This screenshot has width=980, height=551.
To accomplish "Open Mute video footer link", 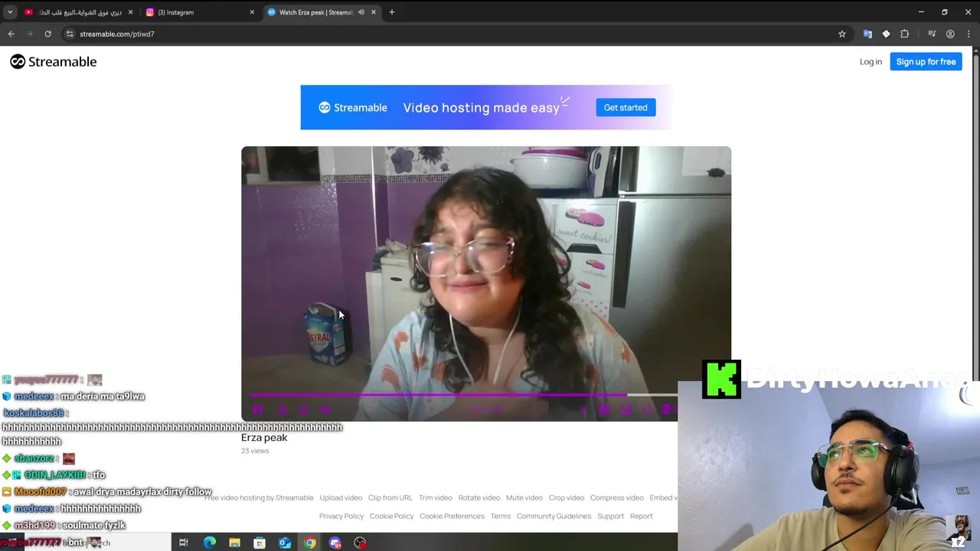I will (x=524, y=497).
